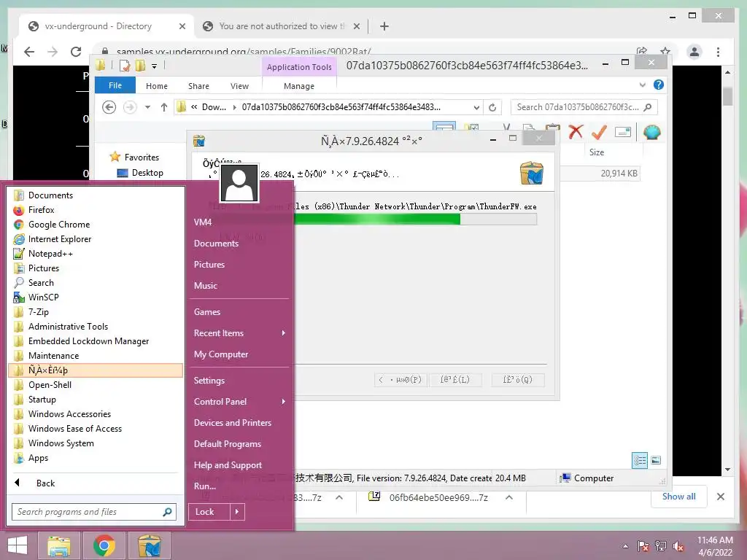The height and width of the screenshot is (560, 747).
Task: Click the Size column header
Action: [597, 152]
